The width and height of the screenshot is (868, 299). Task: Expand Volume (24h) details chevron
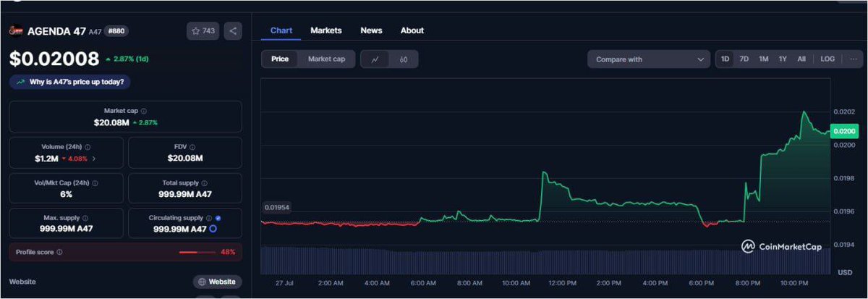94,158
